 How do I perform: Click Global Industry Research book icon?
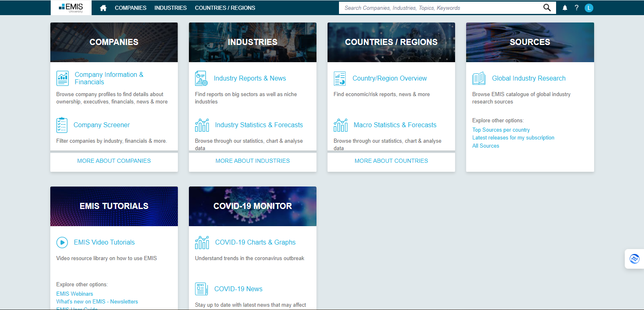coord(479,78)
